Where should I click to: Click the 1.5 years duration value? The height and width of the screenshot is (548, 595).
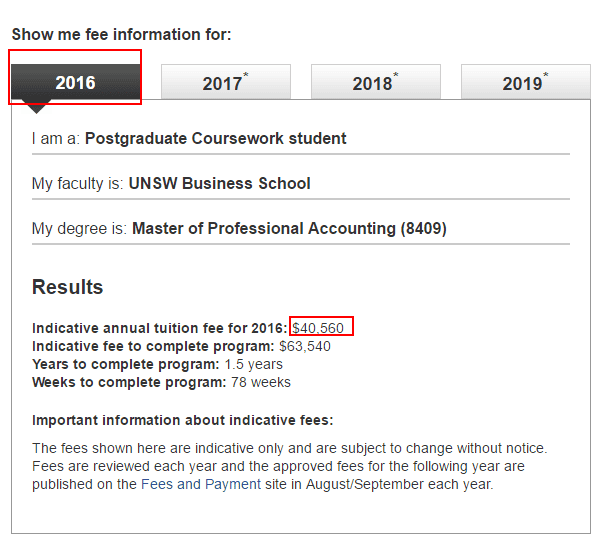pyautogui.click(x=253, y=364)
